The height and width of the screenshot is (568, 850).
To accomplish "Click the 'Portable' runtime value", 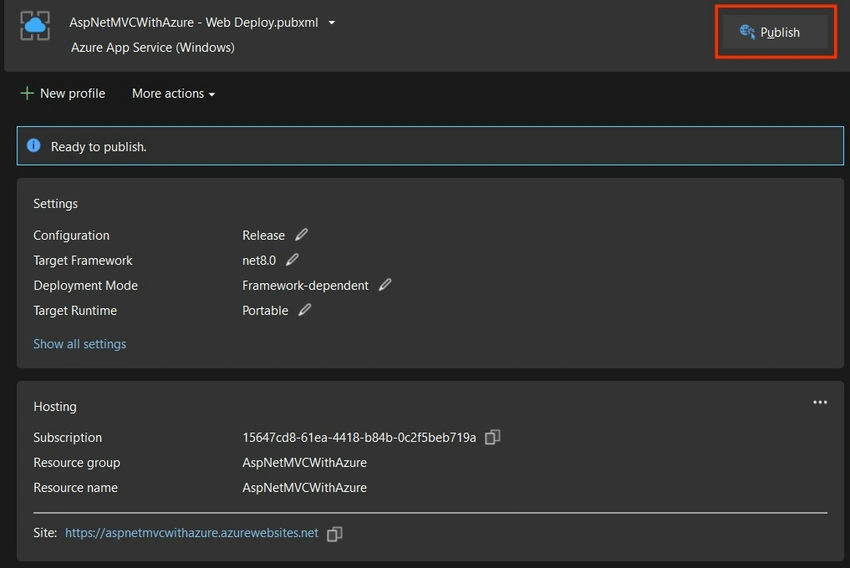I will 265,311.
